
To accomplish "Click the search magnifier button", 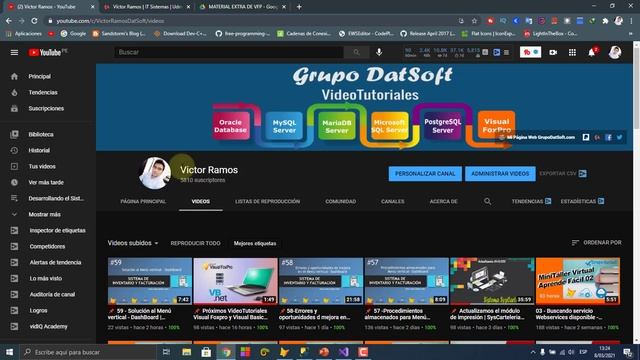I will tap(356, 52).
